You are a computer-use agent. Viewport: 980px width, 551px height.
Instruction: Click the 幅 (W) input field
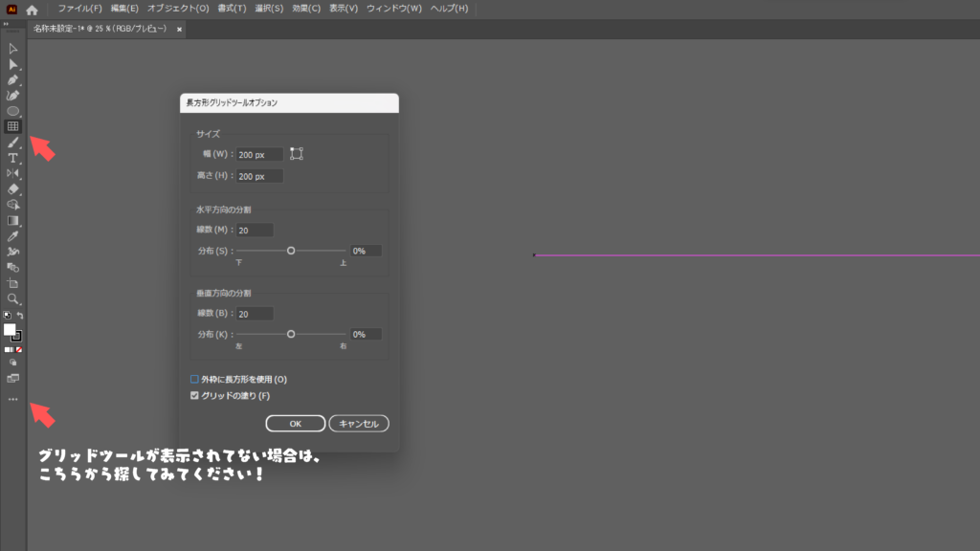tap(259, 154)
